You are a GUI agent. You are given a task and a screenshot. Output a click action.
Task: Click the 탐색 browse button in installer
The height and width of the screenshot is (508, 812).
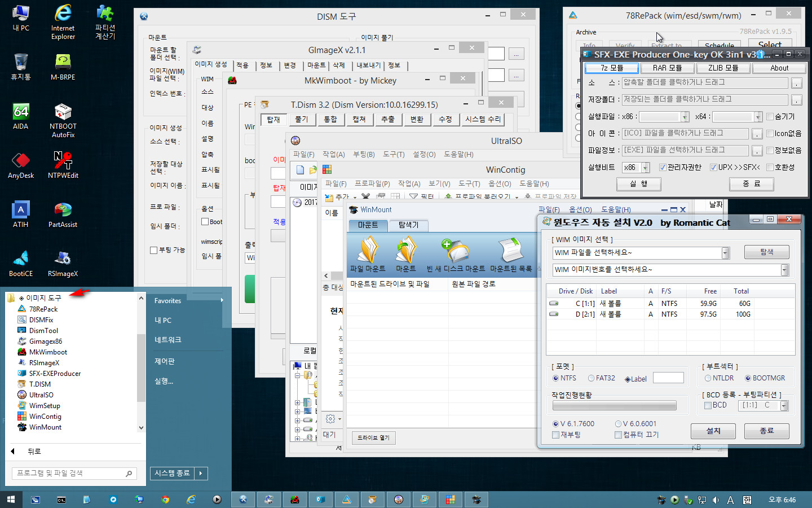point(766,252)
